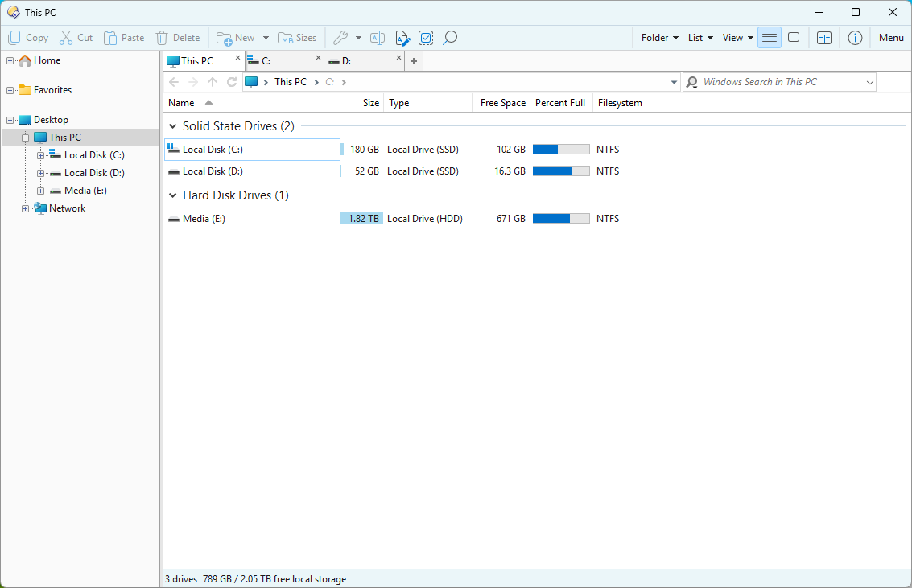
Task: Click the magnifier Find icon in toolbar
Action: coord(450,38)
